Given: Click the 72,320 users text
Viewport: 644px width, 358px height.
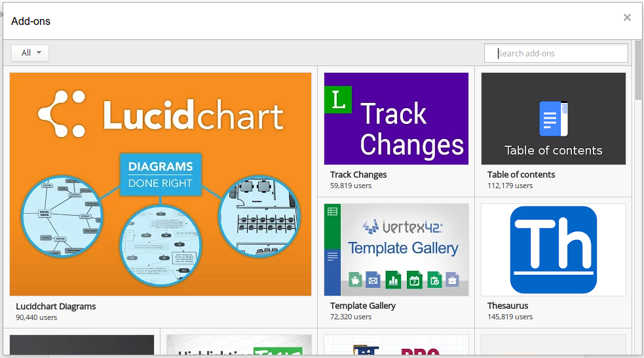Looking at the screenshot, I should click(350, 317).
